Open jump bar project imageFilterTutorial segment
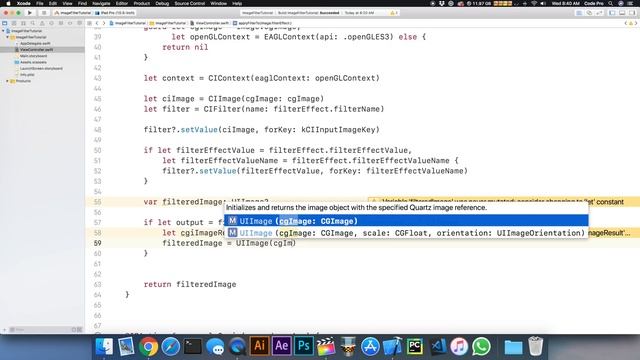Viewport: 640px width, 360px height. (128, 23)
